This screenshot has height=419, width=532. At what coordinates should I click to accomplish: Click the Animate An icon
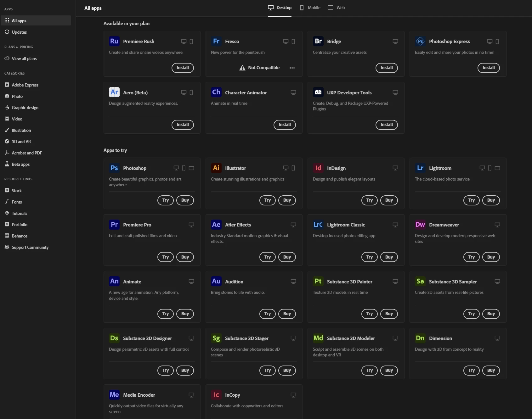[114, 281]
